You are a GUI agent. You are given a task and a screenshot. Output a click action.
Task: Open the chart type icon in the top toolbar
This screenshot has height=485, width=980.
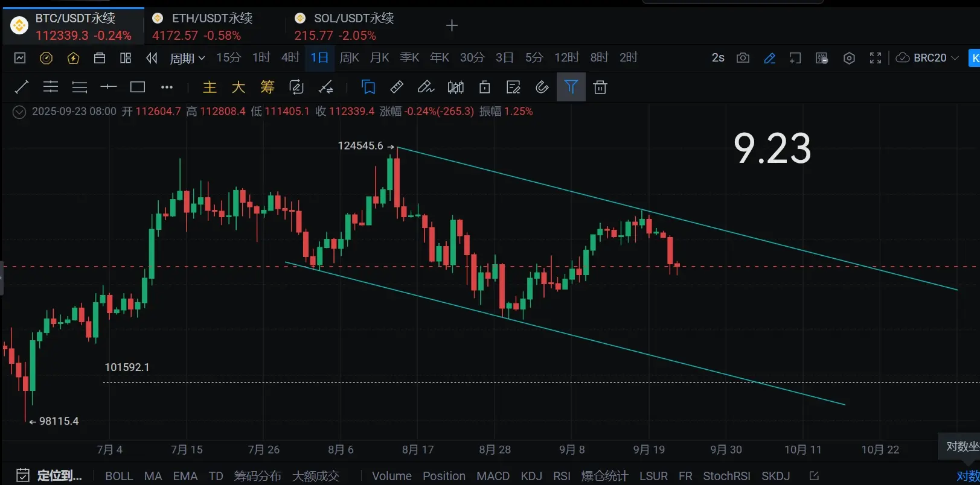point(20,58)
